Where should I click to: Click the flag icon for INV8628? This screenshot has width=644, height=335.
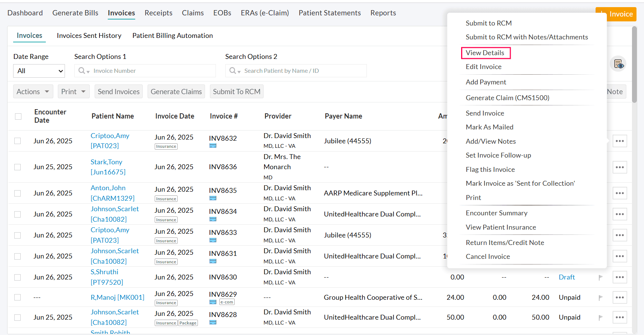pos(600,318)
